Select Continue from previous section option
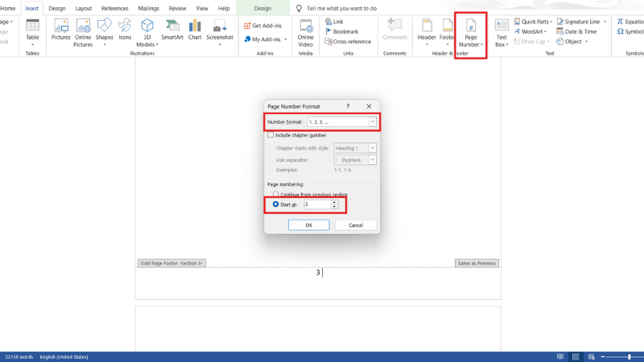The height and width of the screenshot is (362, 644). [x=276, y=194]
